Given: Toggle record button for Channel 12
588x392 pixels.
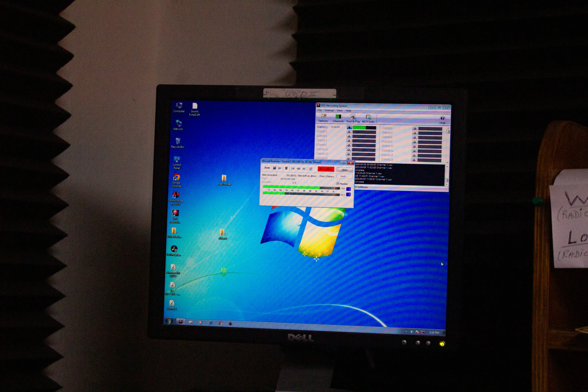Looking at the screenshot, I should click(414, 151).
